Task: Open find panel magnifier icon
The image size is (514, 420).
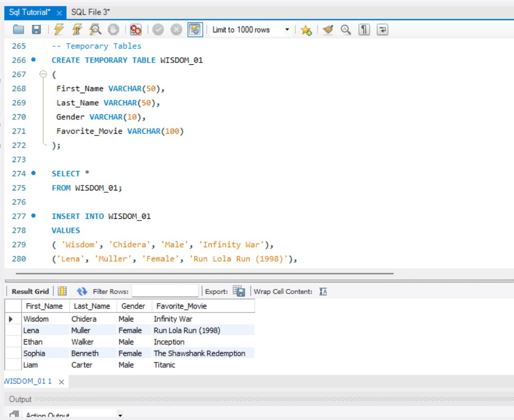Action: (346, 29)
